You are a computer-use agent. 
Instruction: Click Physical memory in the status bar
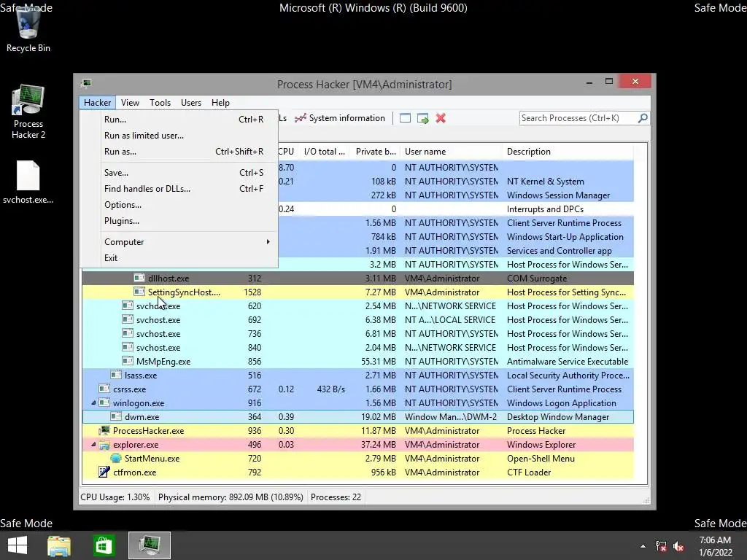[x=231, y=497]
